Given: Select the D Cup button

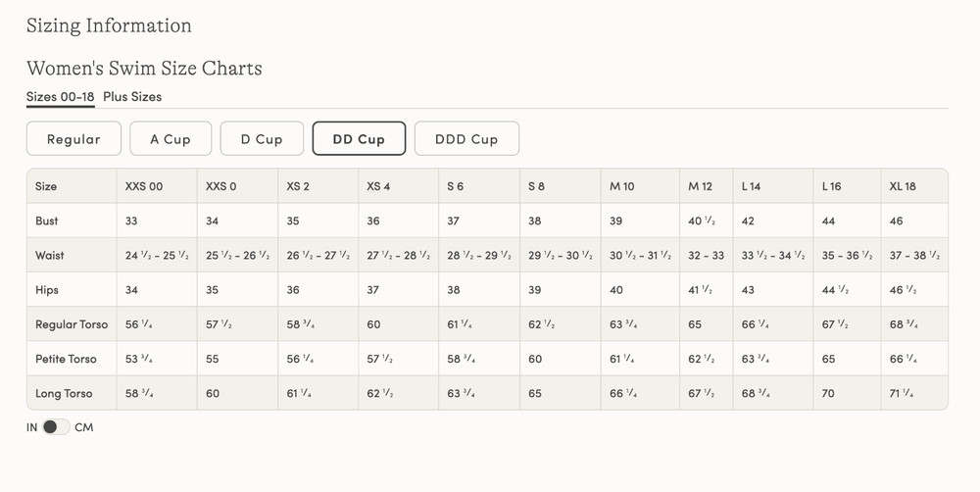Looking at the screenshot, I should (262, 139).
